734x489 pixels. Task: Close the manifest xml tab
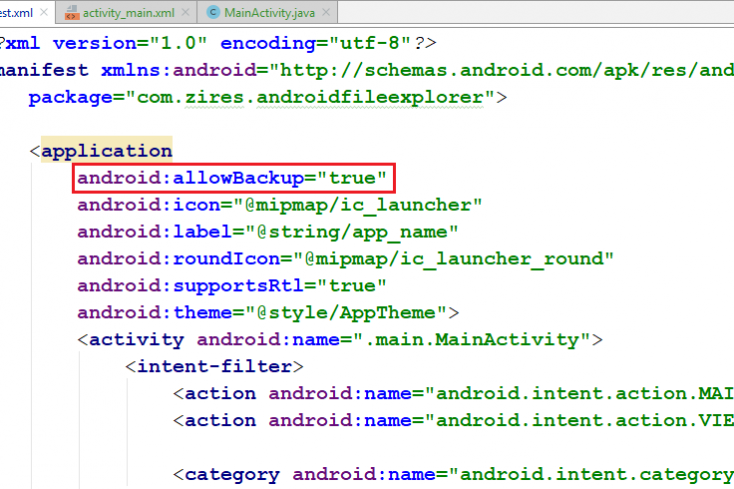coord(45,13)
